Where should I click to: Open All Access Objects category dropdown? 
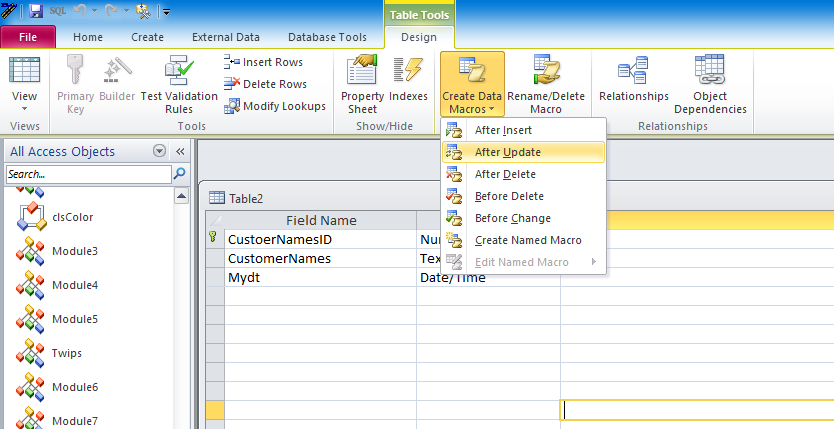(159, 151)
